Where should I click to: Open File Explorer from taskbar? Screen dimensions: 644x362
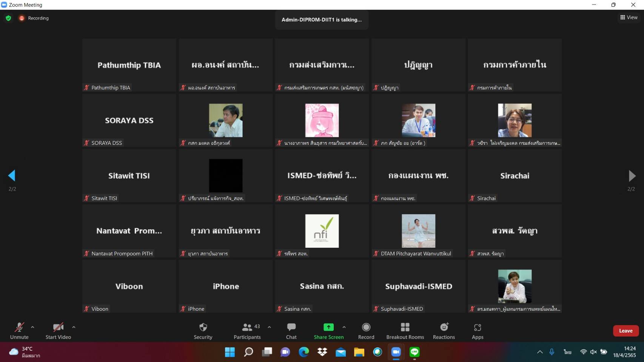[x=359, y=352]
